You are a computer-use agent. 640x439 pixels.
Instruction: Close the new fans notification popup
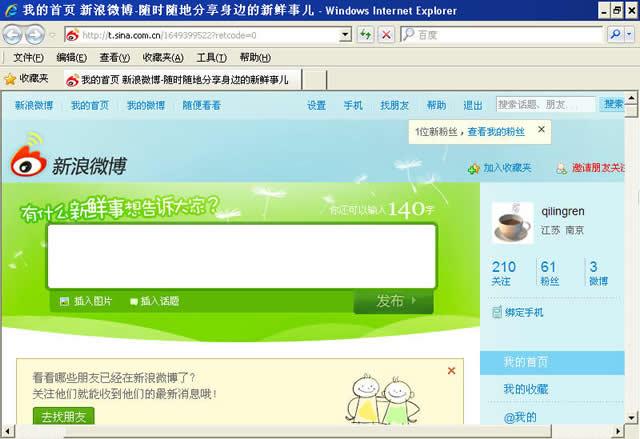click(541, 129)
